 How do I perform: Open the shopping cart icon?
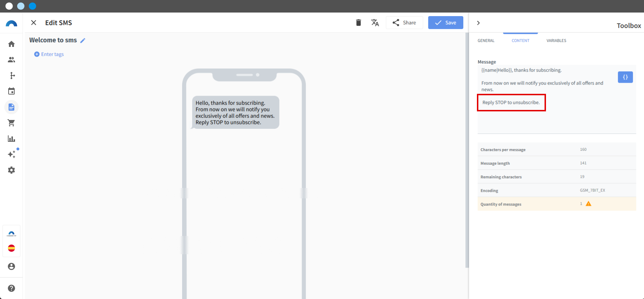click(x=11, y=123)
